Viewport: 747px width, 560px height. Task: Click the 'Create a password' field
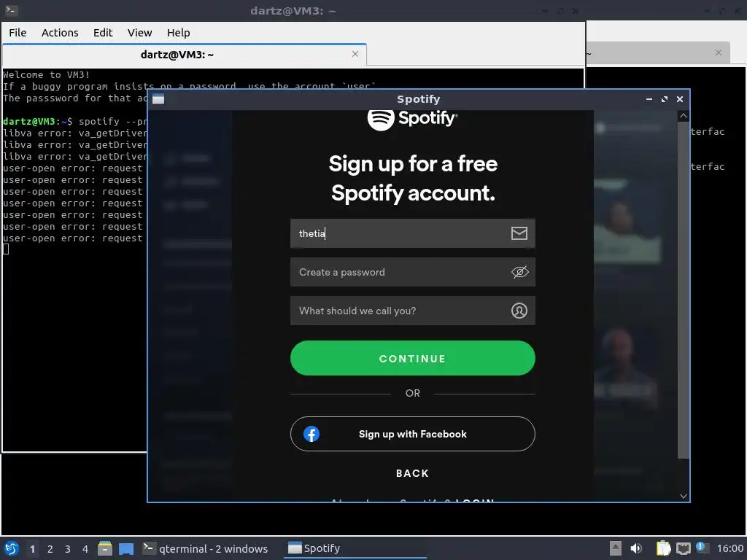point(413,272)
